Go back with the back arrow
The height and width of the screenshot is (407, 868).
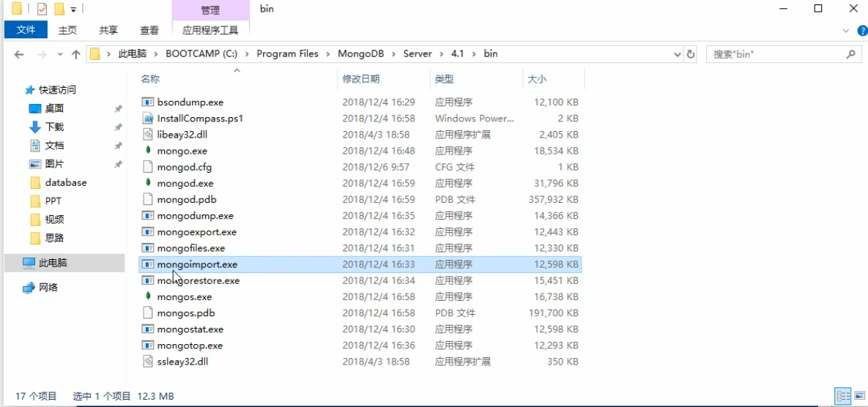(19, 54)
